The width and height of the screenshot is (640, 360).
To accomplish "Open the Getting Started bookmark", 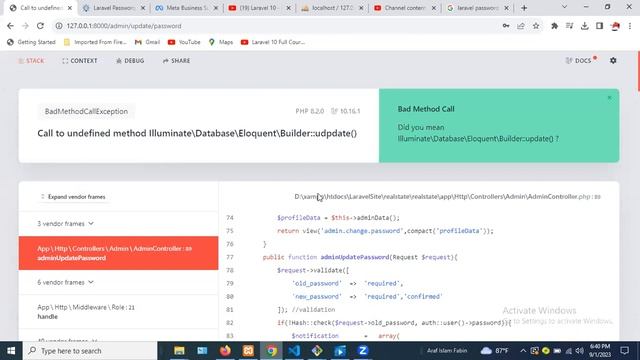I will (31, 42).
